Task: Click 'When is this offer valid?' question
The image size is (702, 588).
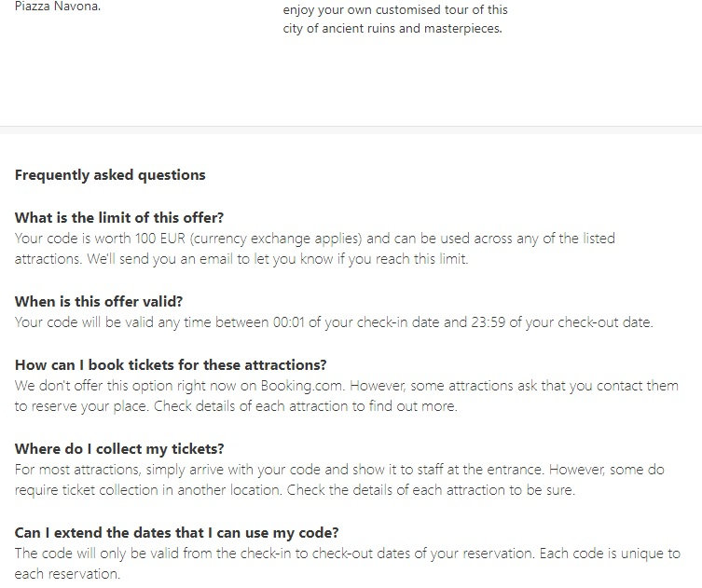Action: tap(99, 301)
